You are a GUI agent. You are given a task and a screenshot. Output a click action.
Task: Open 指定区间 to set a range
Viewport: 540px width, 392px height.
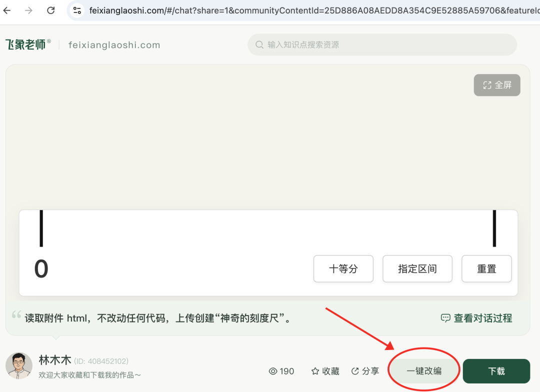[x=417, y=268]
